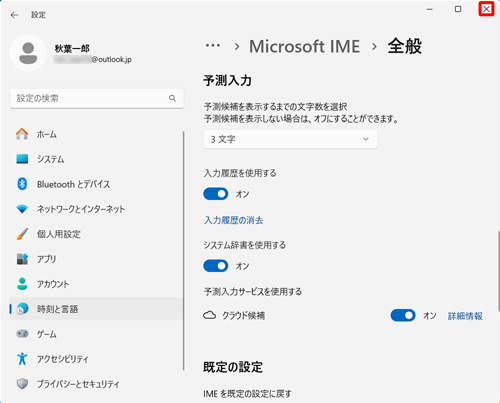Open the 3 文字 dropdown
This screenshot has height=403, width=500.
click(290, 139)
